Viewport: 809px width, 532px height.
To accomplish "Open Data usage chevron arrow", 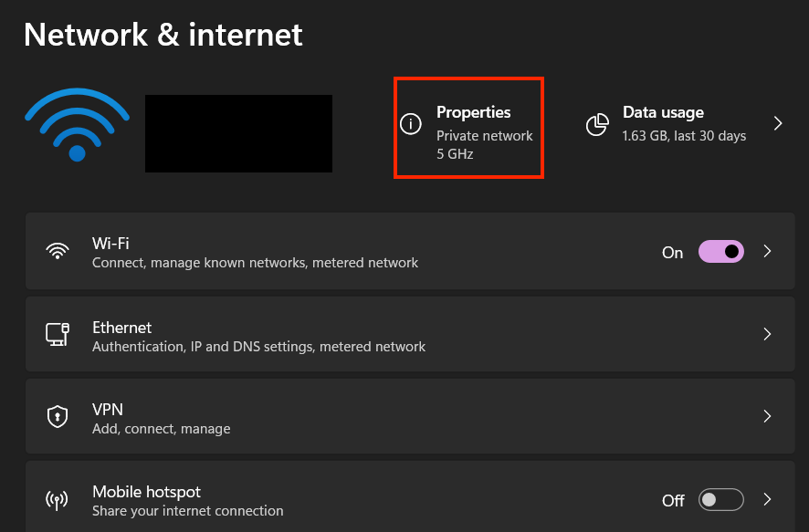I will (778, 123).
